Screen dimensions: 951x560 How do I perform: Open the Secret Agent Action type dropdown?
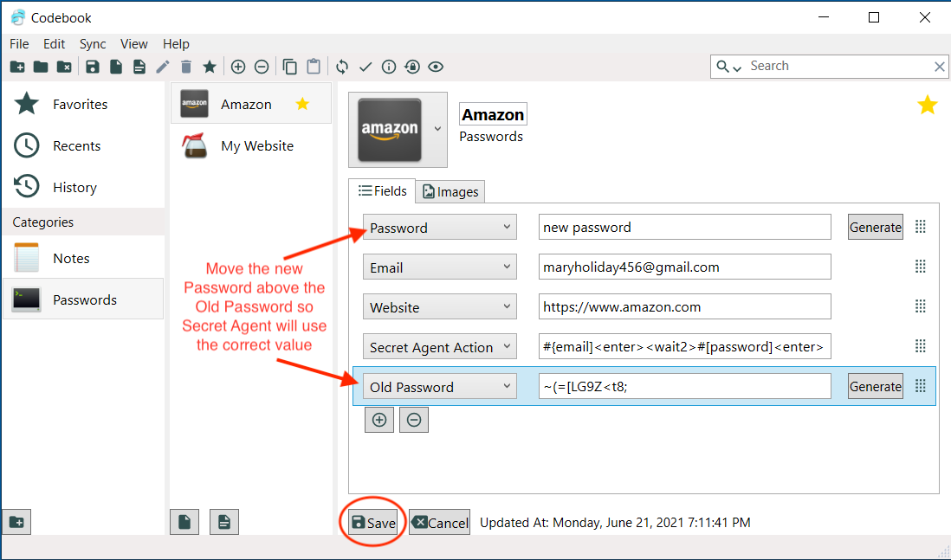point(440,347)
